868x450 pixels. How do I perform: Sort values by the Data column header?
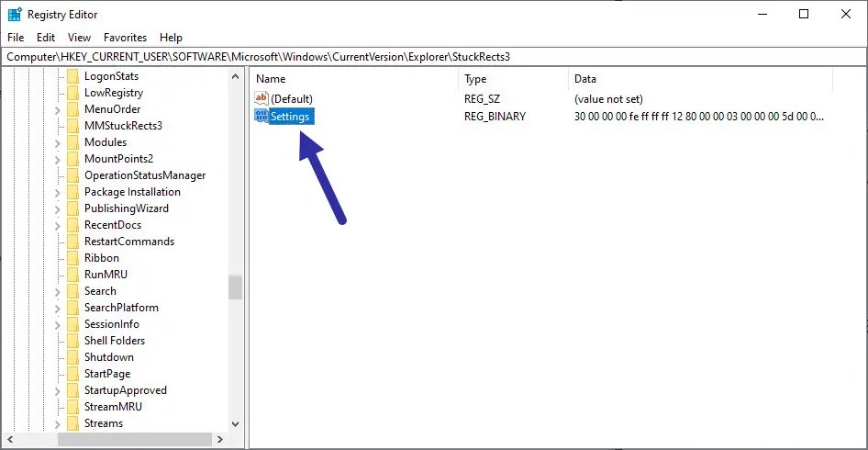[x=700, y=79]
